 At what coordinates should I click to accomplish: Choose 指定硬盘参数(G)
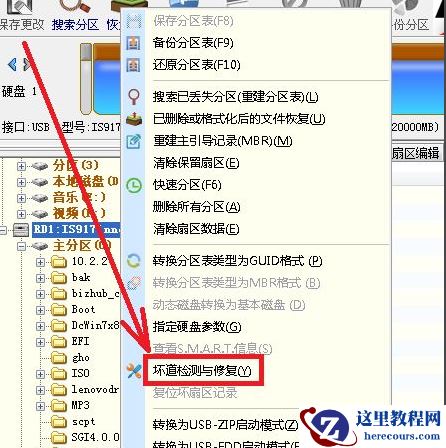click(197, 327)
